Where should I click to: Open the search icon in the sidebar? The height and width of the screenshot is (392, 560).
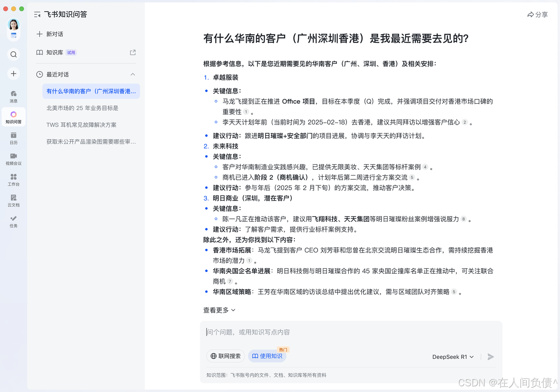[14, 54]
